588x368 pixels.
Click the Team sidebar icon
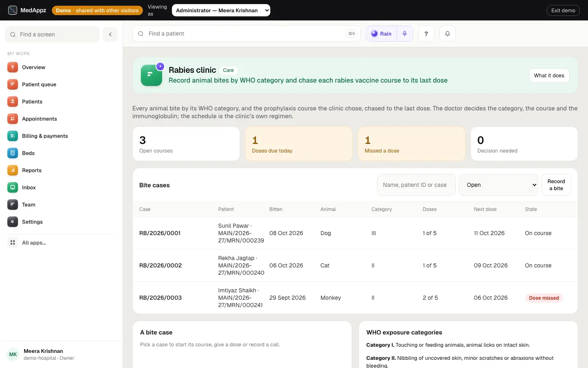point(13,205)
